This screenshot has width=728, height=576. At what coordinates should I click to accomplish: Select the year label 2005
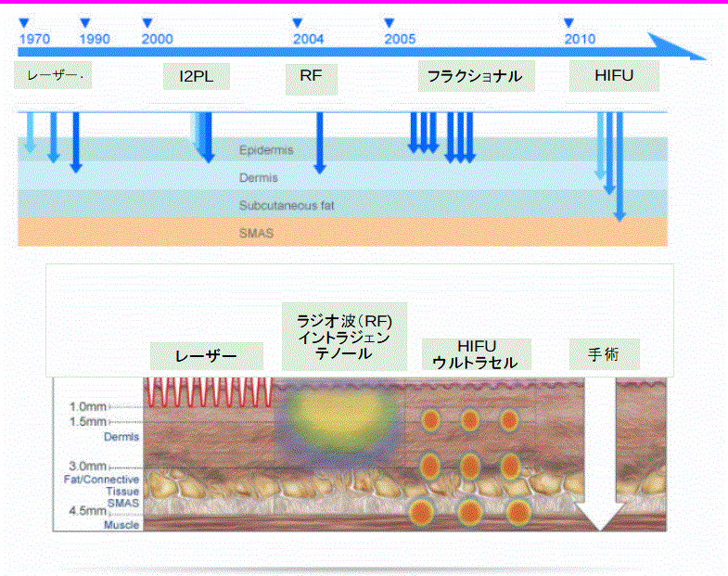(x=400, y=39)
